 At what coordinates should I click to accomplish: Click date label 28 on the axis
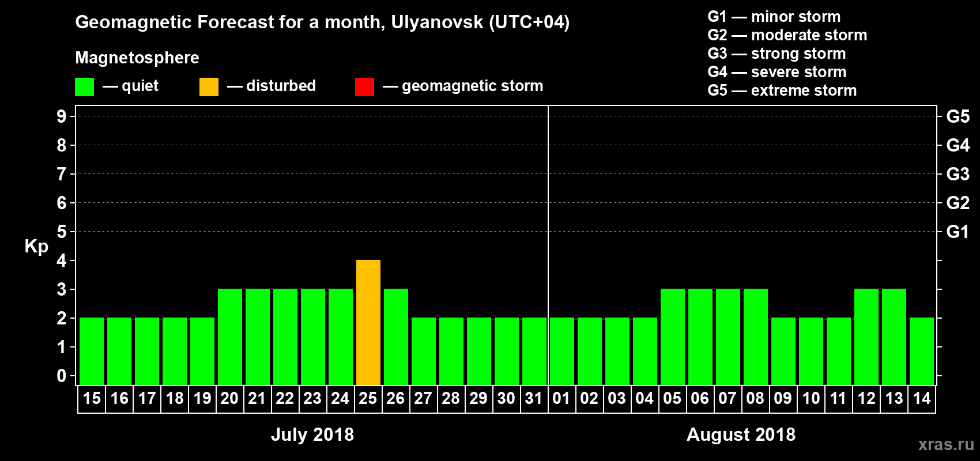(x=451, y=398)
